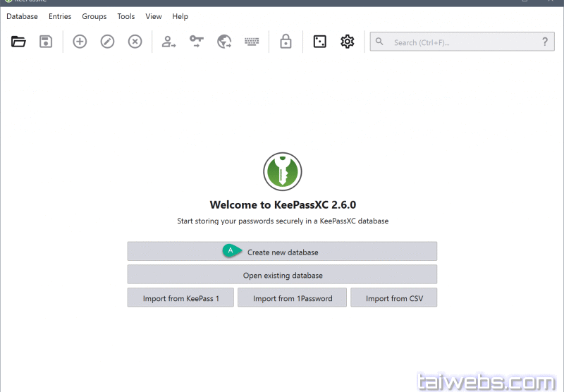This screenshot has height=392, width=564.
Task: Click the Open database folder icon
Action: pos(18,42)
